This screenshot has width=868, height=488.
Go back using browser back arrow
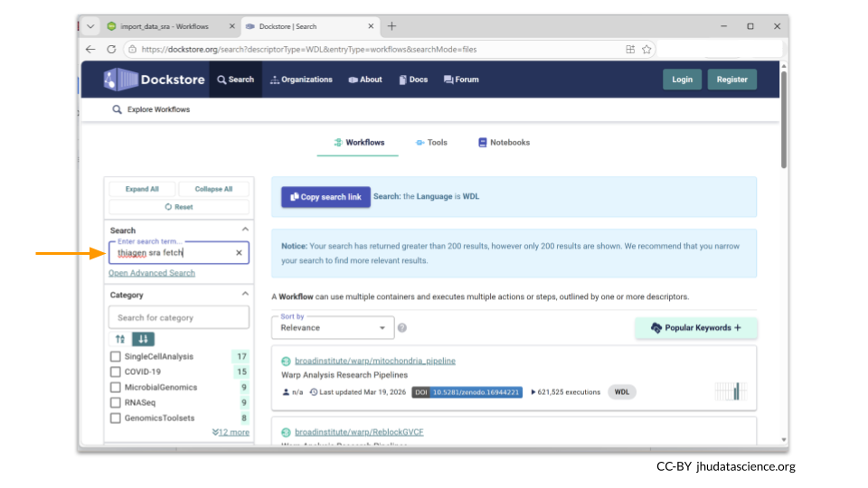coord(90,49)
